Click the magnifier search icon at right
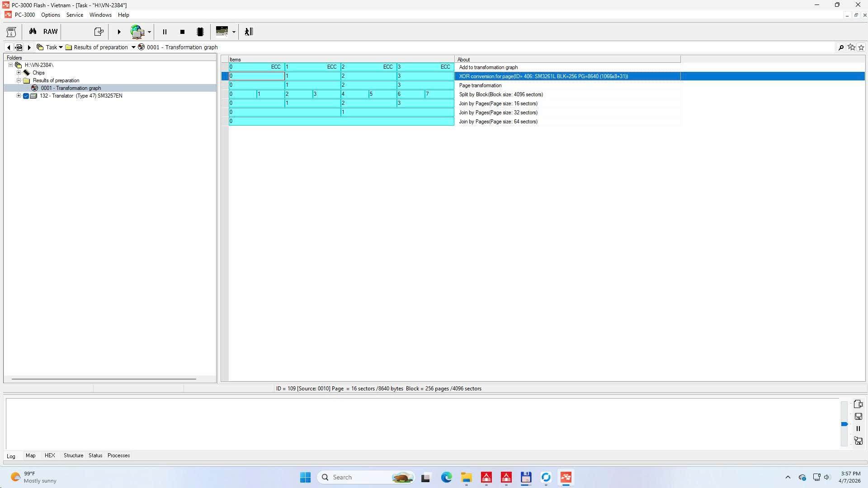Screen dimensions: 868x488 841,47
